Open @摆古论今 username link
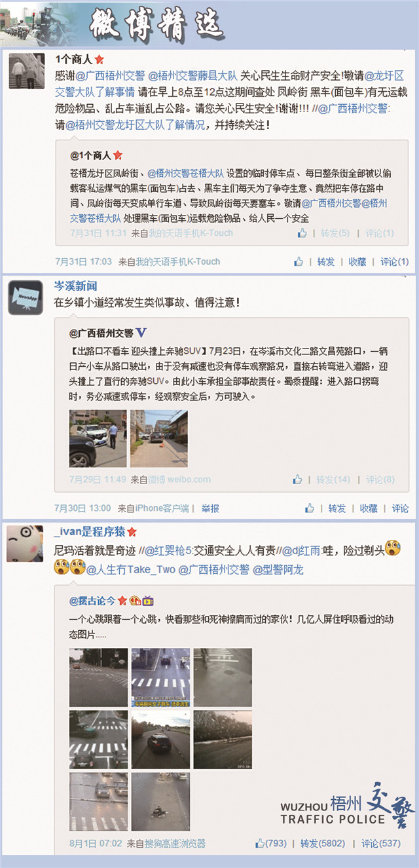This screenshot has height=868, width=419. pyautogui.click(x=92, y=600)
